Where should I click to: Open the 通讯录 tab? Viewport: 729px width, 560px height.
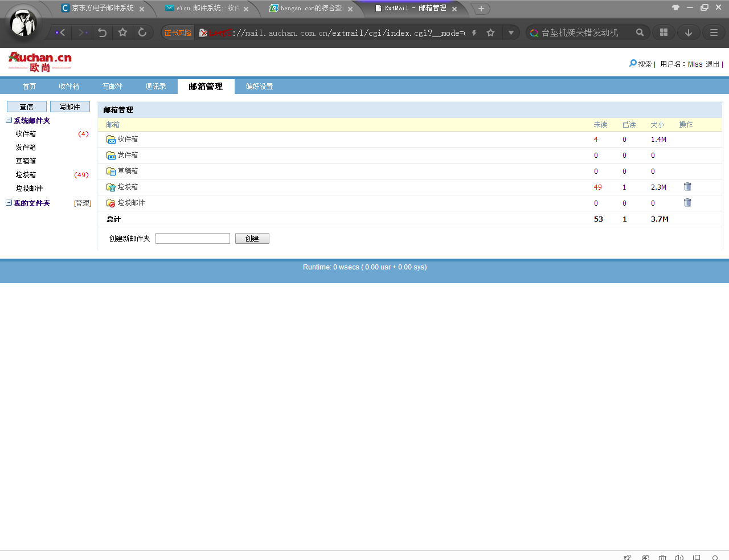pos(155,87)
